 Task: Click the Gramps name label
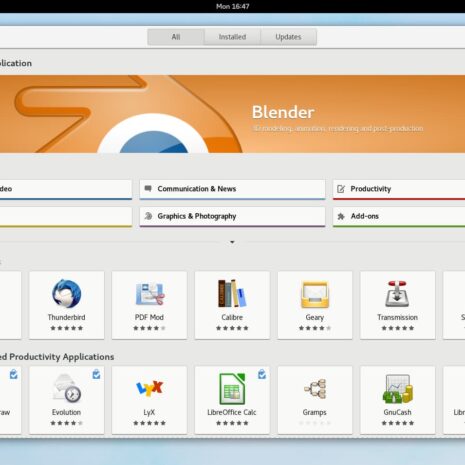point(315,413)
